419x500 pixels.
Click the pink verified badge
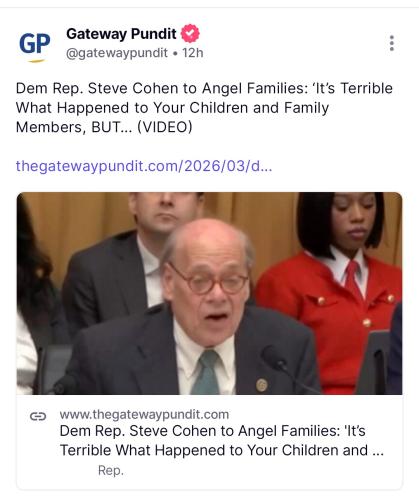(x=190, y=34)
